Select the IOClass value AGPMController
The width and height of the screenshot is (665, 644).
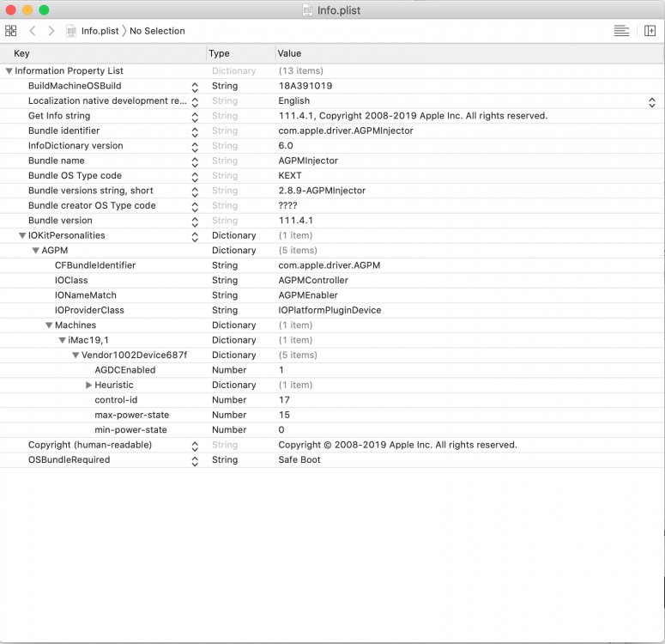313,280
